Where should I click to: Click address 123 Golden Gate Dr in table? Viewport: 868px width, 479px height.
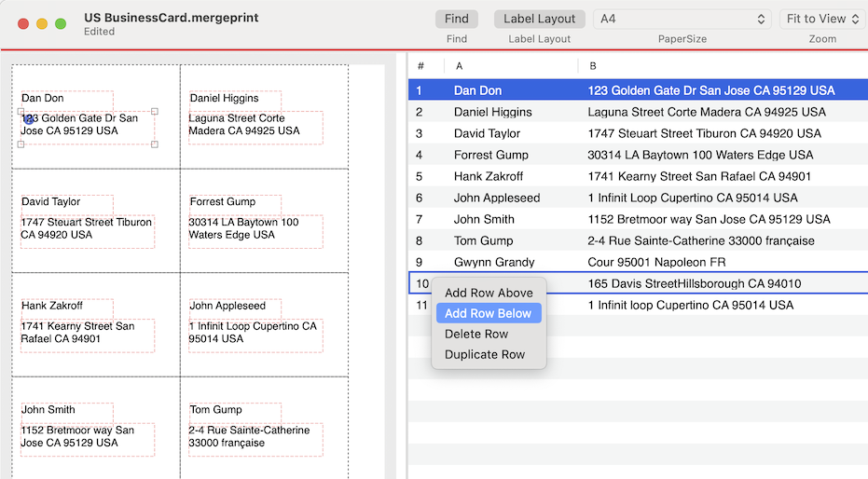711,90
